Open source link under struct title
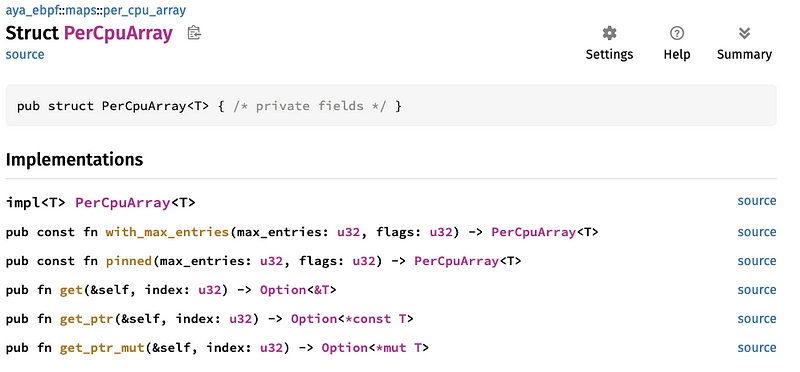The width and height of the screenshot is (800, 372). click(25, 55)
